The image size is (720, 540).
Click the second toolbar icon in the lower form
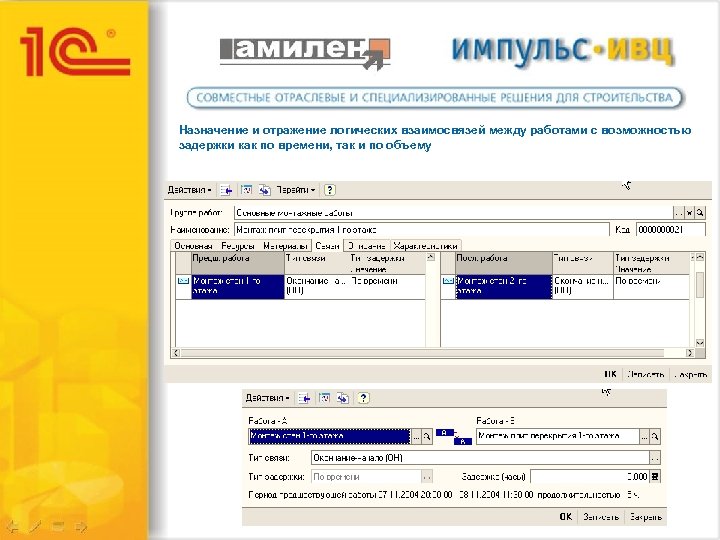(324, 398)
